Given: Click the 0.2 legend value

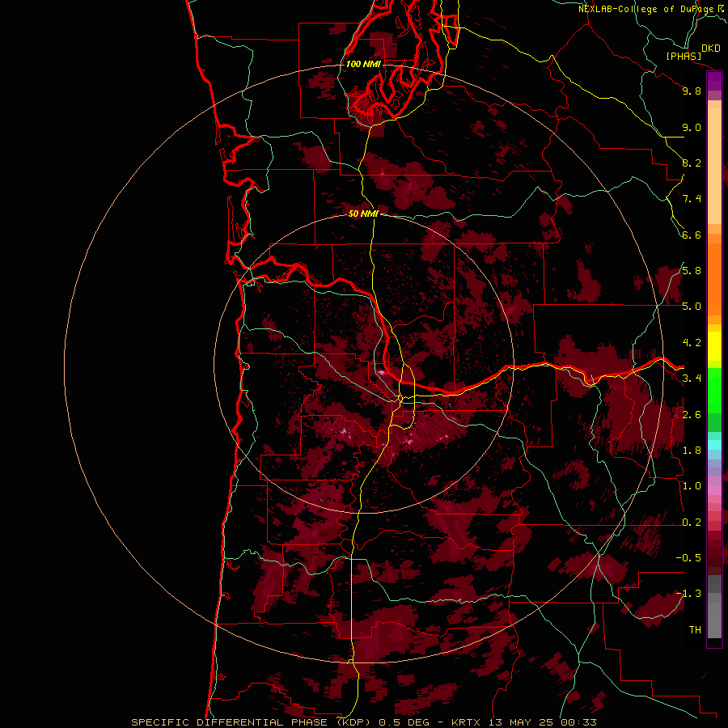Looking at the screenshot, I should (692, 523).
